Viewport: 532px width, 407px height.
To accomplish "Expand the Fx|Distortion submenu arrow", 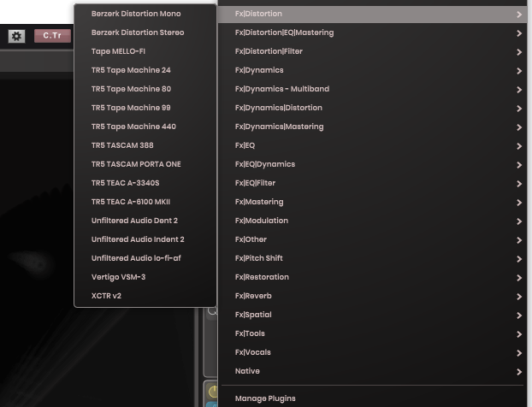I will point(519,15).
